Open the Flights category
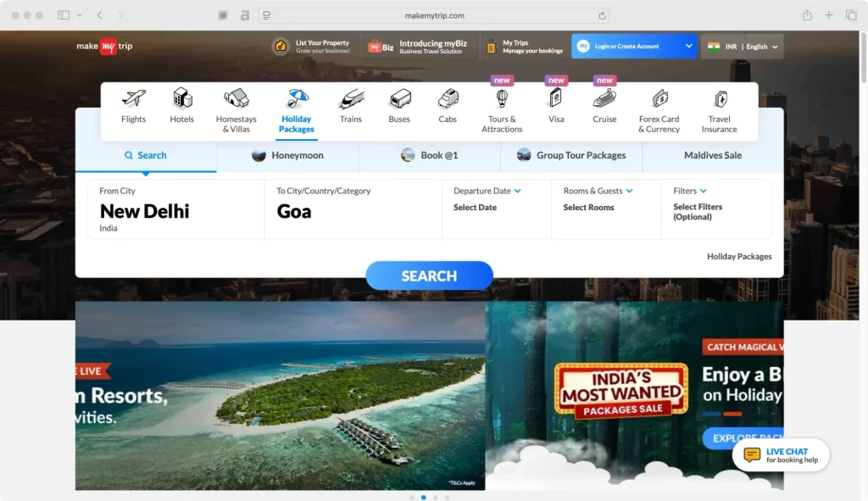868x501 pixels. tap(133, 106)
